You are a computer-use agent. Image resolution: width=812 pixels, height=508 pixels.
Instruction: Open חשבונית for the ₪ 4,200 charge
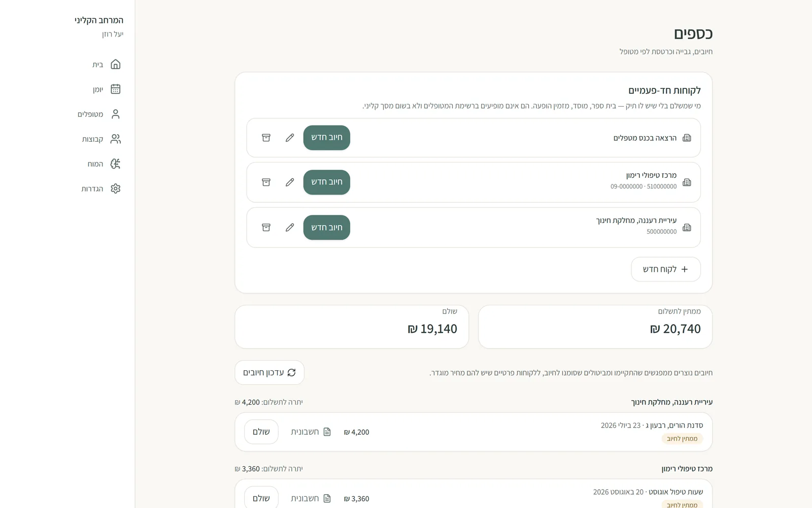point(311,432)
